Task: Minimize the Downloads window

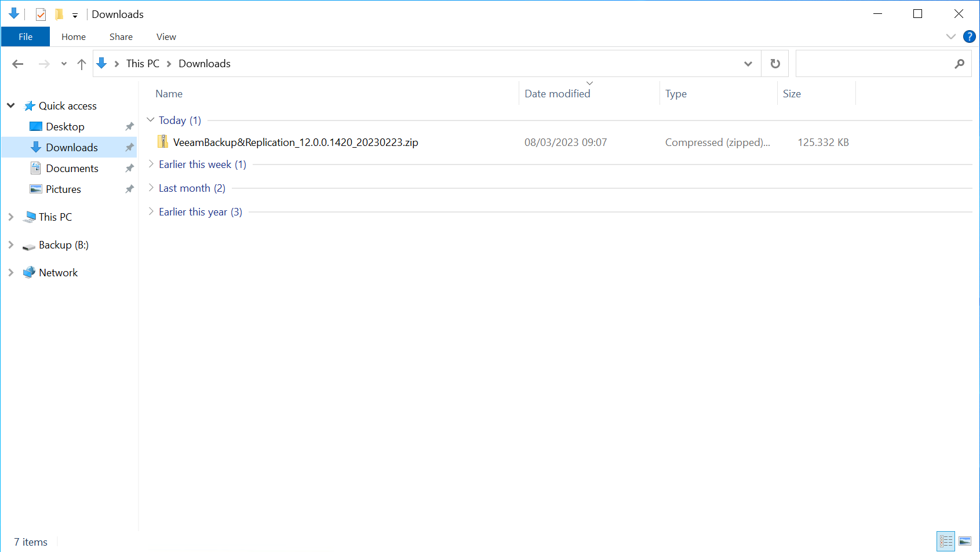Action: coord(877,14)
